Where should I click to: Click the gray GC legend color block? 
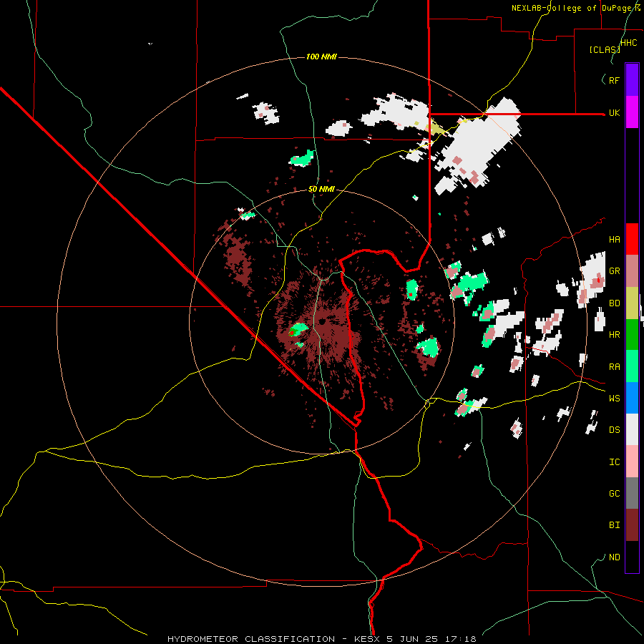632,493
